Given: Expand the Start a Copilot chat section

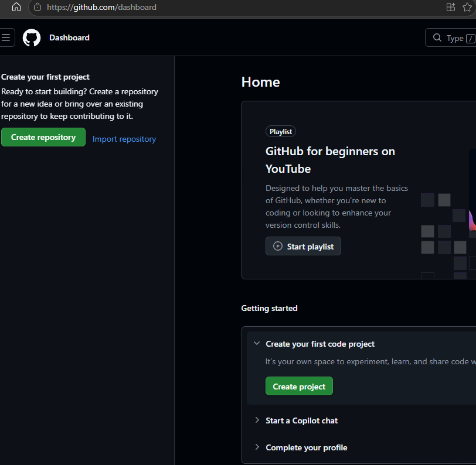Looking at the screenshot, I should click(257, 420).
